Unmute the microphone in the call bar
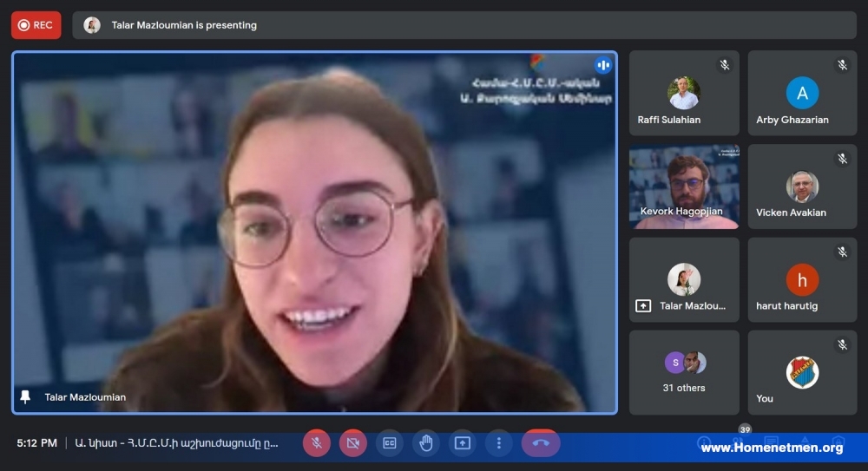Image resolution: width=868 pixels, height=471 pixels. (x=317, y=442)
